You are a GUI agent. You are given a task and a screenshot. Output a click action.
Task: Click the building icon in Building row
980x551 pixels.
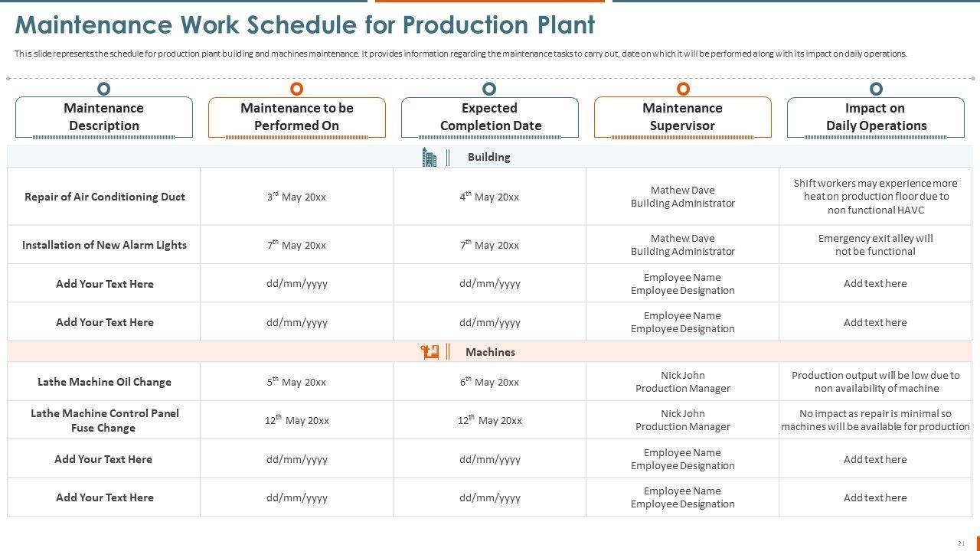tap(430, 158)
